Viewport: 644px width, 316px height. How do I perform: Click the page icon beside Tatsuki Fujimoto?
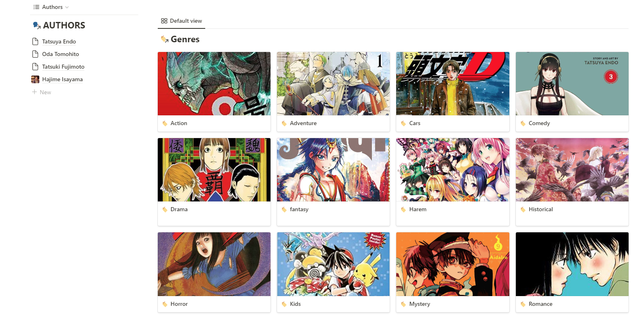point(35,67)
